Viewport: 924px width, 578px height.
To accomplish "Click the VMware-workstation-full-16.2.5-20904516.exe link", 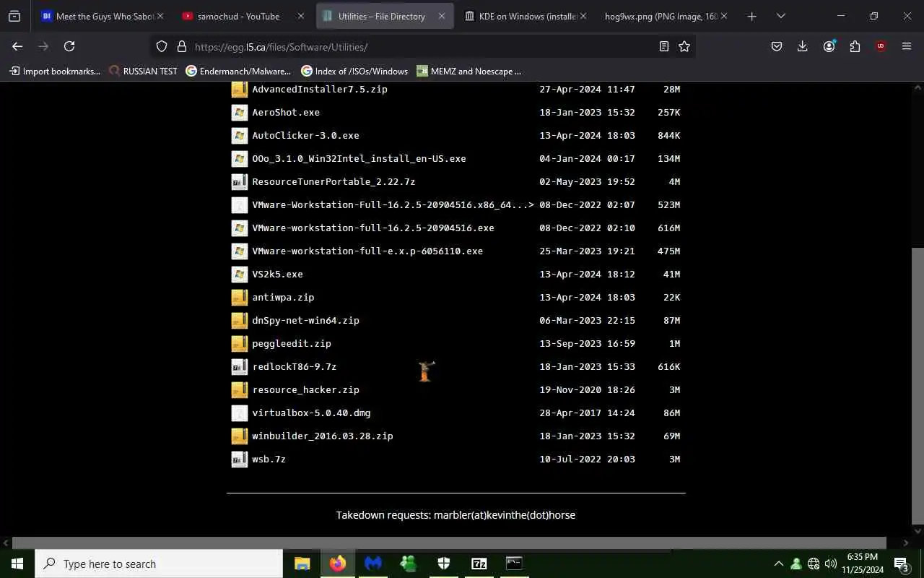I will pyautogui.click(x=373, y=228).
